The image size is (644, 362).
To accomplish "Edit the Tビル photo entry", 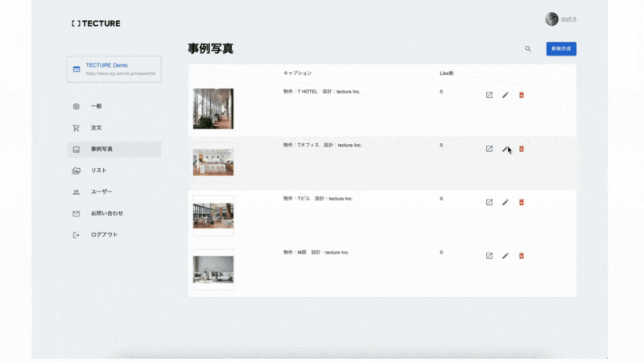I will pos(506,202).
